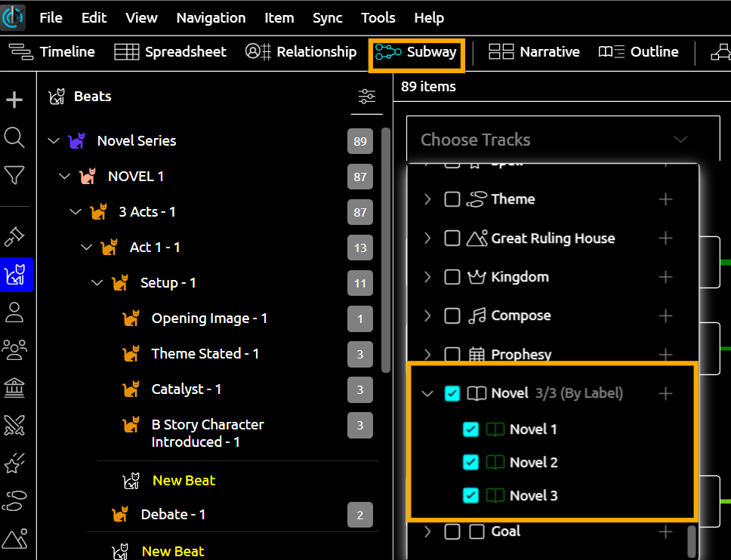Uncheck the Novel parent checkbox
The width and height of the screenshot is (731, 560).
pyautogui.click(x=452, y=394)
